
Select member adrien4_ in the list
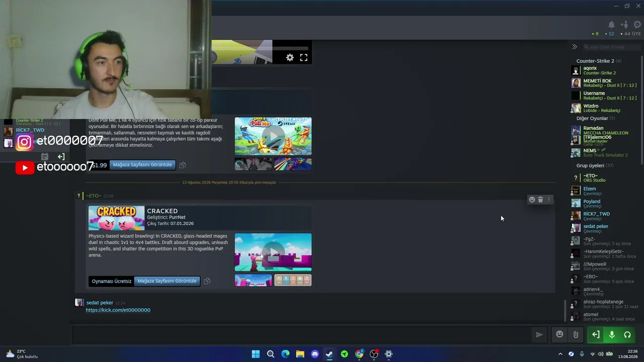(x=606, y=292)
